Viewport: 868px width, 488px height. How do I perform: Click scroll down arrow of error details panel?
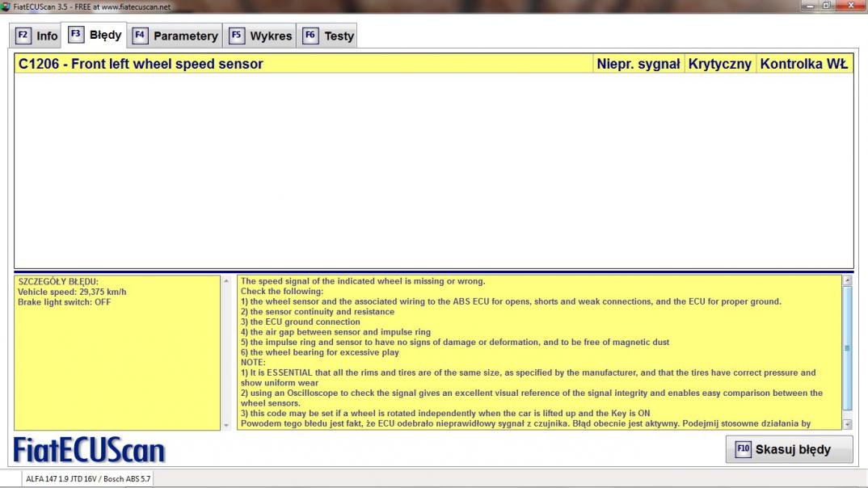click(225, 425)
